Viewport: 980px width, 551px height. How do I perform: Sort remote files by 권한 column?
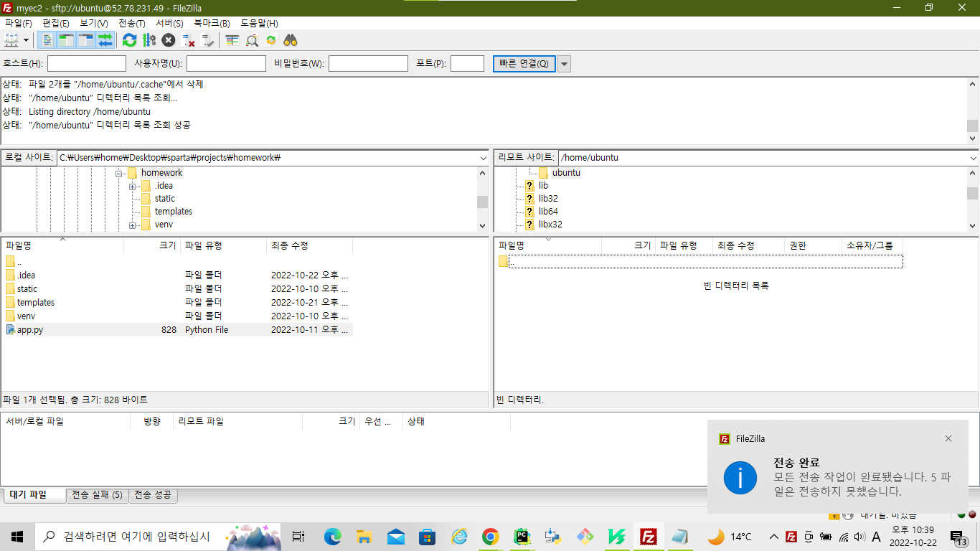[814, 245]
